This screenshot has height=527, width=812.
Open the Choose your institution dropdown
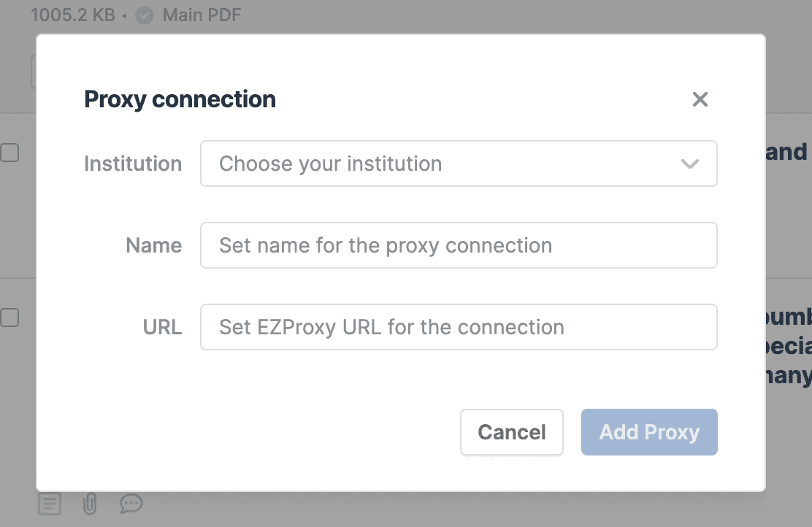[x=445, y=164]
